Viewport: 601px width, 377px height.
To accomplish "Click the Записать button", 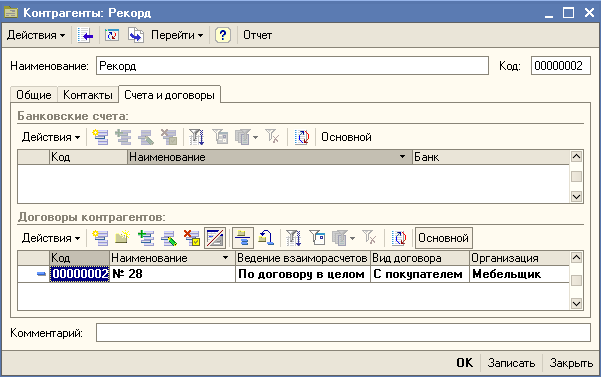I will pos(511,363).
